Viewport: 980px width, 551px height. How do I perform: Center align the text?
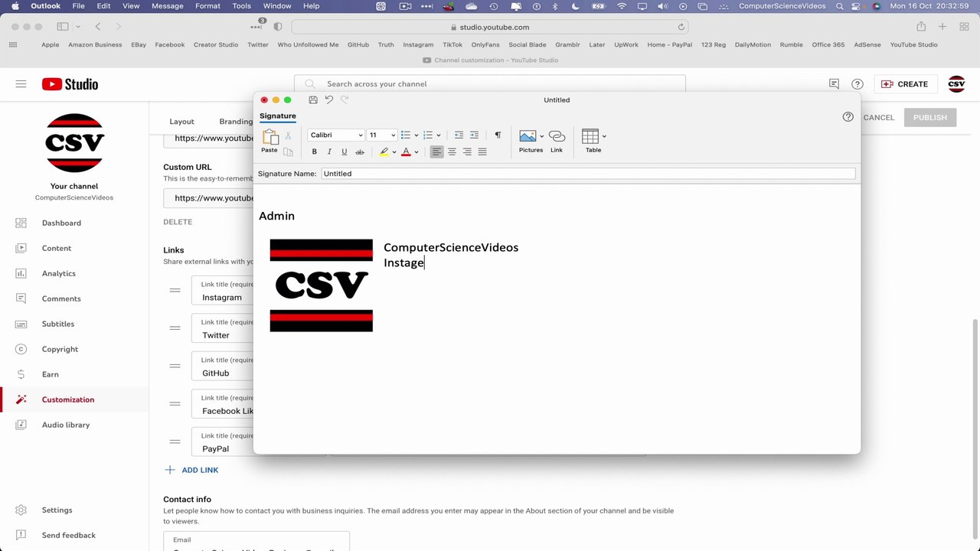tap(452, 152)
